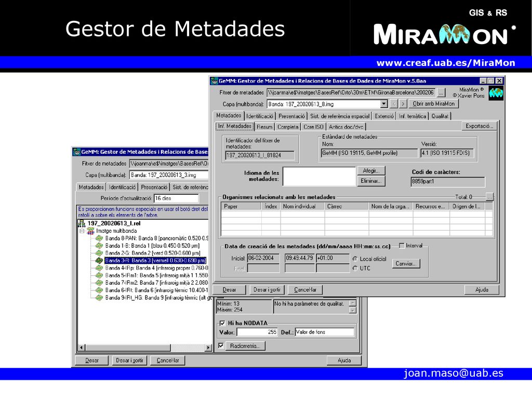
Task: Click the title bar icon of the back GeMM window
Action: 77,152
